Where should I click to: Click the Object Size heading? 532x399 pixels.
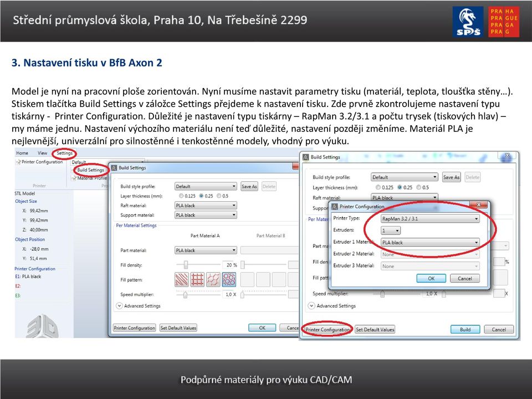click(26, 201)
